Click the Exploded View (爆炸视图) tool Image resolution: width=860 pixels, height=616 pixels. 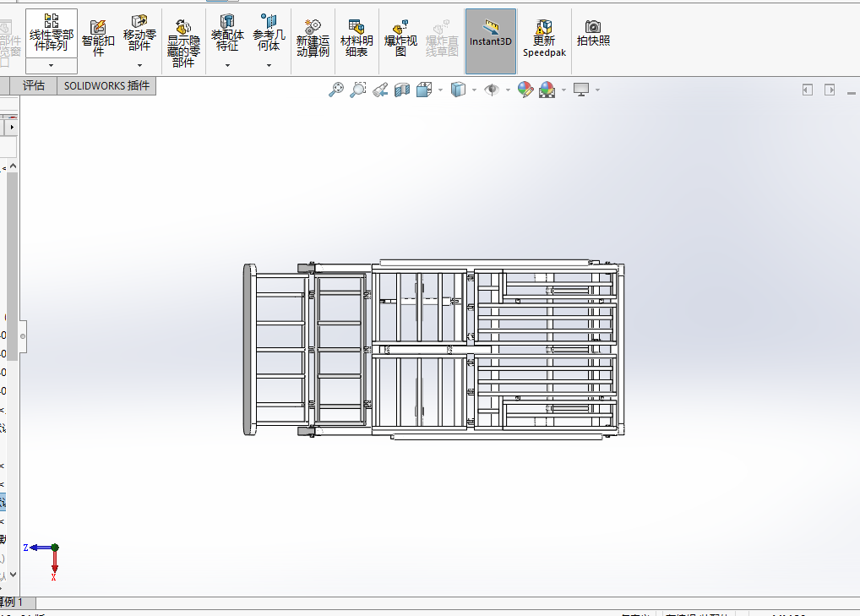[x=400, y=38]
